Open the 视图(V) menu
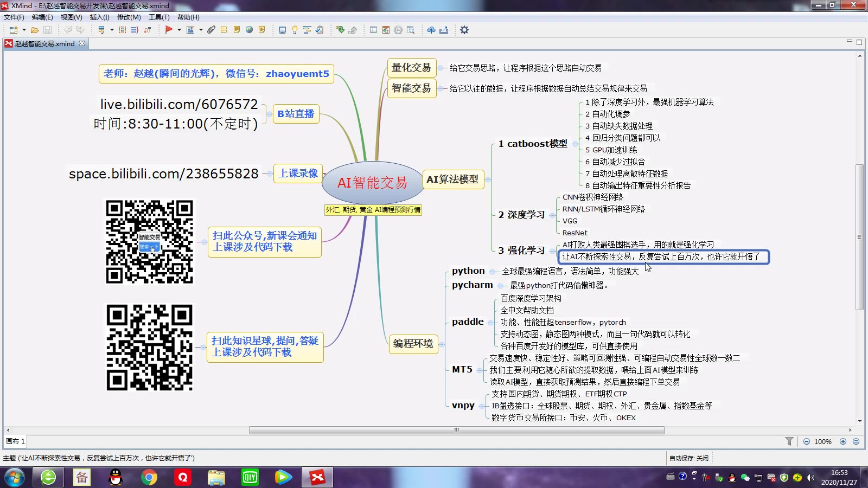Screen dimensions: 868x488 point(71,17)
